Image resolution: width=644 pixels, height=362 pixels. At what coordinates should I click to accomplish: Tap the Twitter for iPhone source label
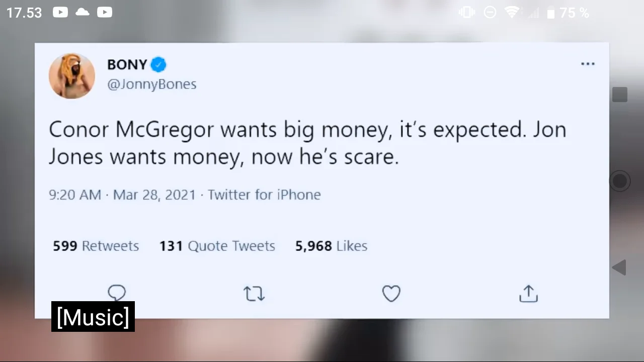pos(264,195)
